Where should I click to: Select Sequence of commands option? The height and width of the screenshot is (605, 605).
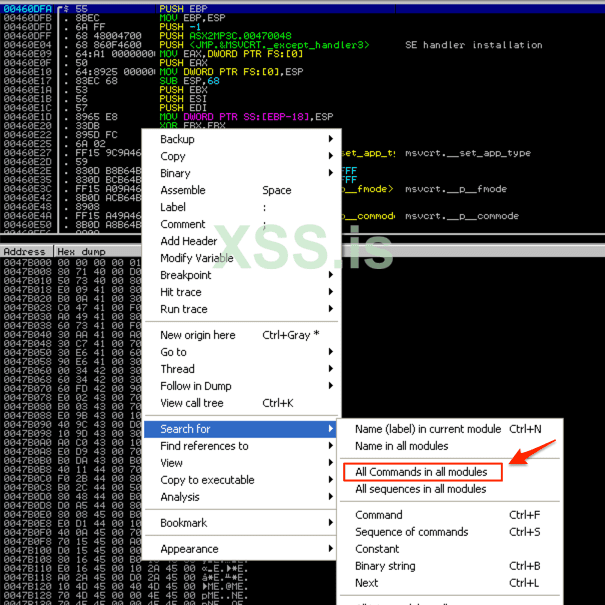pyautogui.click(x=450, y=532)
